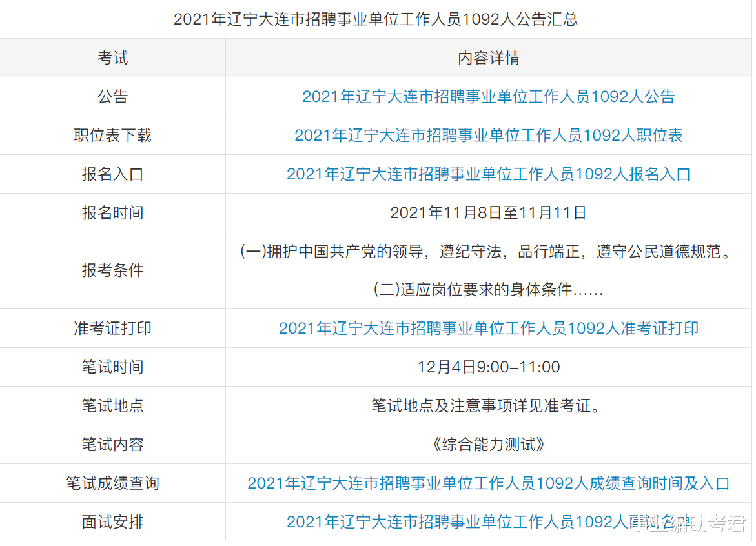Select the text 笔试地点及注意事项详见准考证
Viewport: 756px width, 546px height.
pos(487,406)
